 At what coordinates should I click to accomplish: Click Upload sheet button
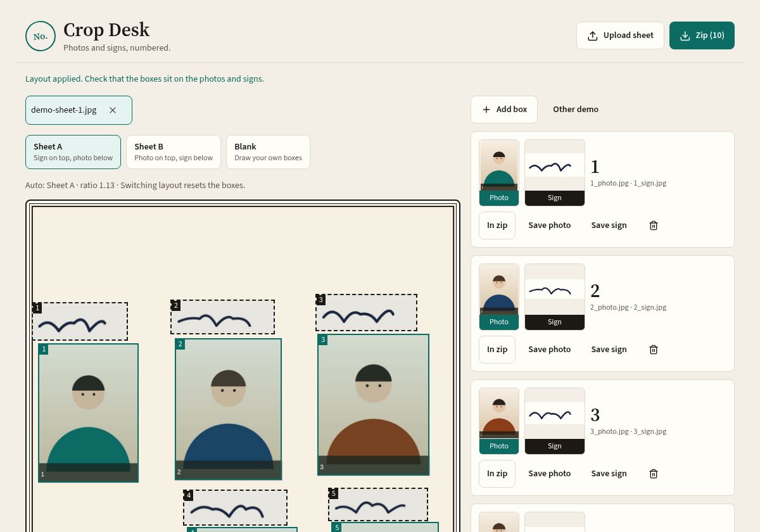620,35
